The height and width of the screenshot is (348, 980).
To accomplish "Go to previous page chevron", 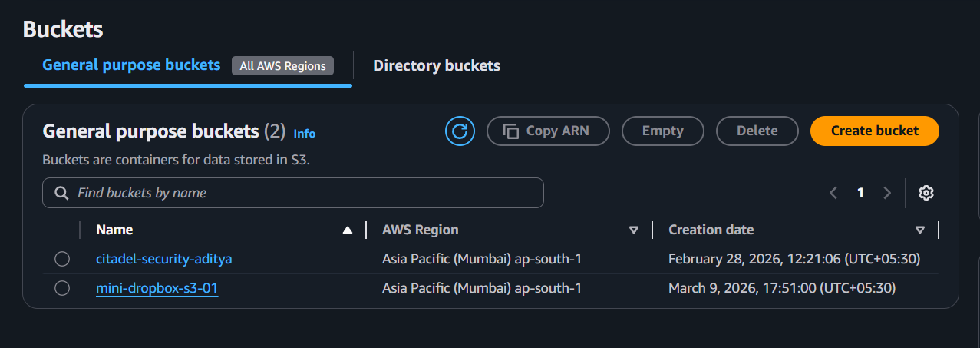I will pos(833,193).
